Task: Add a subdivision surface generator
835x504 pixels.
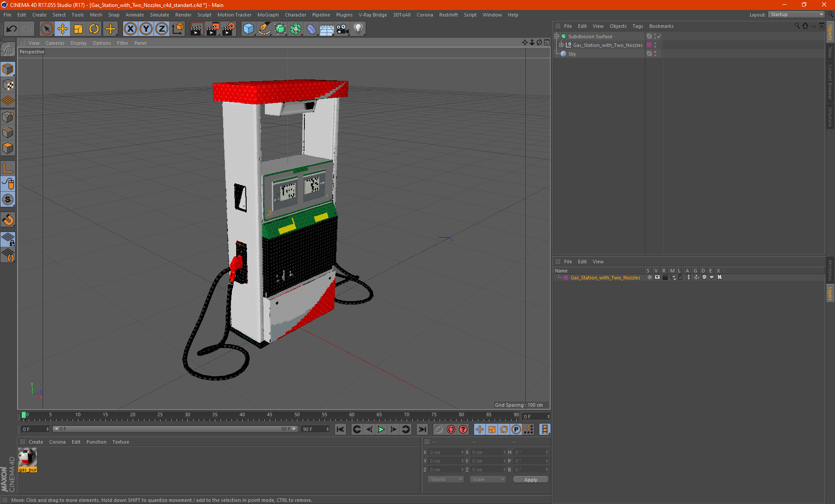Action: pyautogui.click(x=280, y=29)
